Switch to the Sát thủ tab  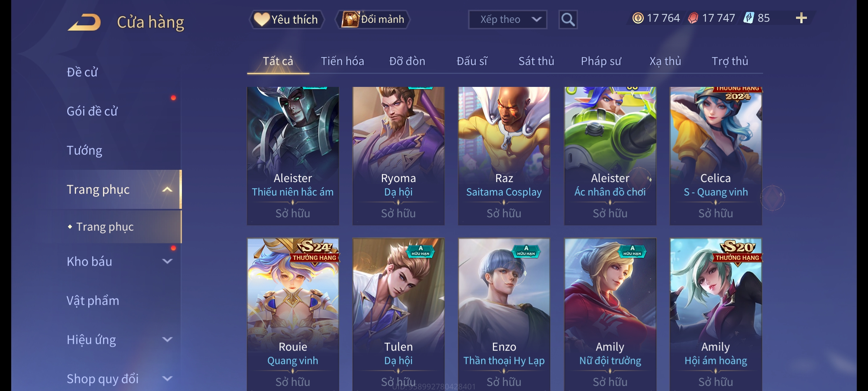coord(536,61)
